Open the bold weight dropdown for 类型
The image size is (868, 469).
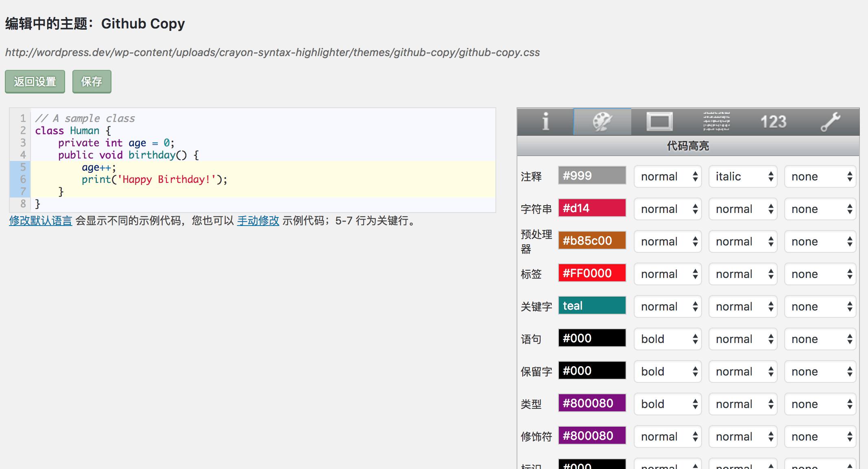667,404
